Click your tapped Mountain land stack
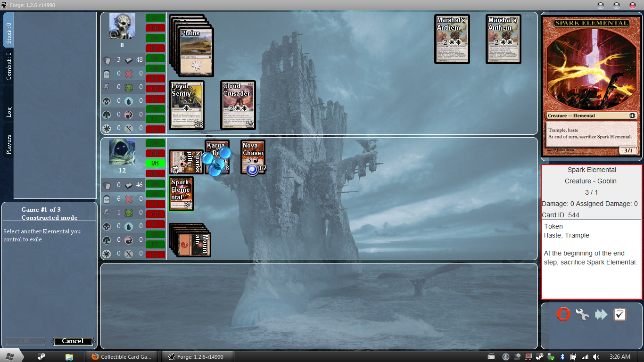Image resolution: width=644 pixels, height=362 pixels. click(190, 240)
